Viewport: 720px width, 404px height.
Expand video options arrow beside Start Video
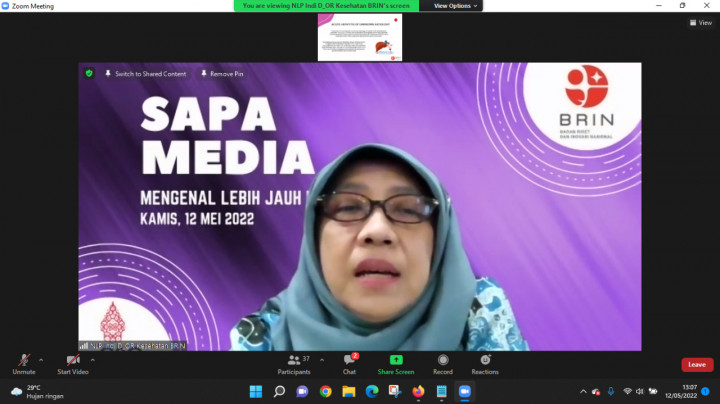click(93, 360)
